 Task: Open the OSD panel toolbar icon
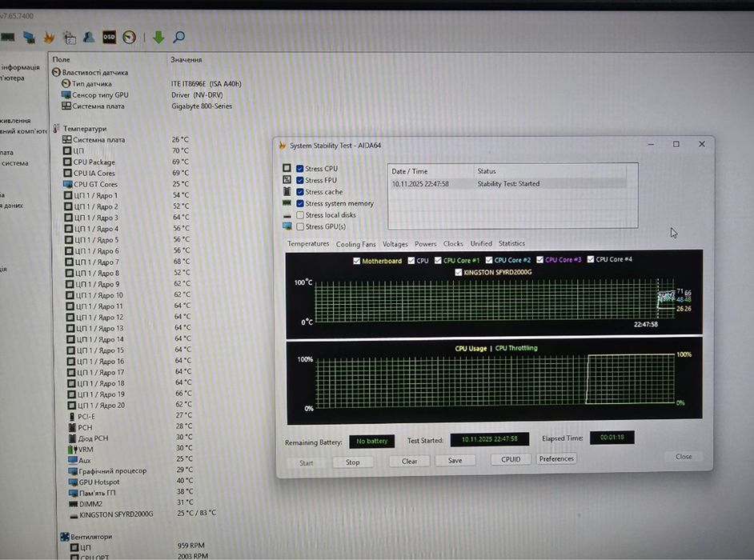tap(109, 37)
